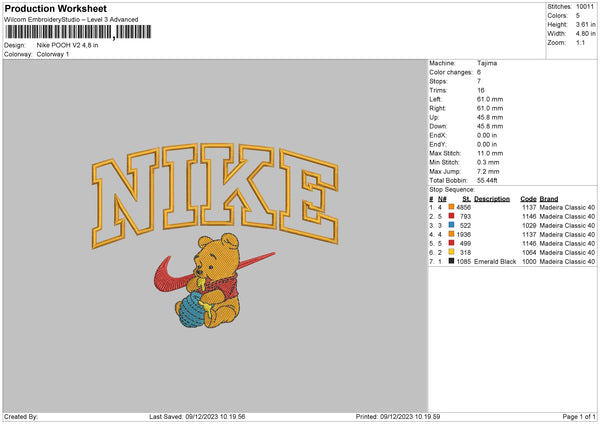The width and height of the screenshot is (600, 424).
Task: Click the 'Created By:' footer label
Action: 21,416
